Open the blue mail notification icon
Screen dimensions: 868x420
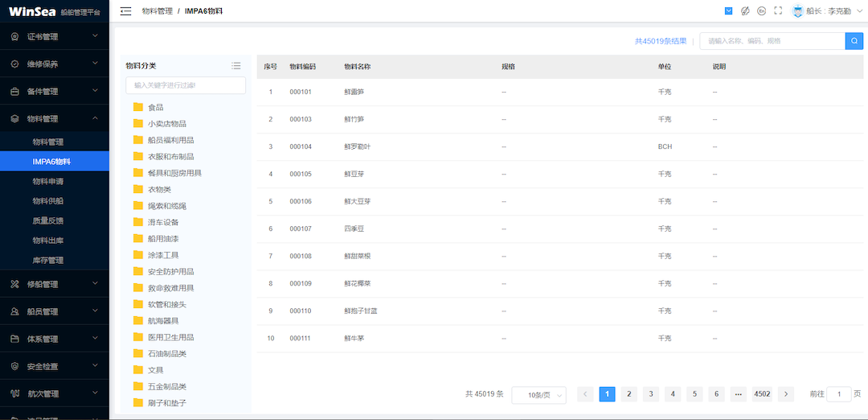(x=728, y=10)
